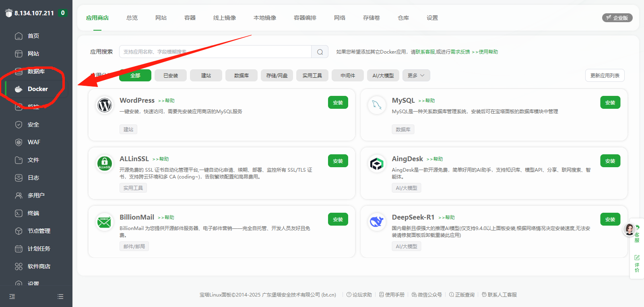Select the Docker whale icon in sidebar
Image resolution: width=644 pixels, height=307 pixels.
coord(19,89)
